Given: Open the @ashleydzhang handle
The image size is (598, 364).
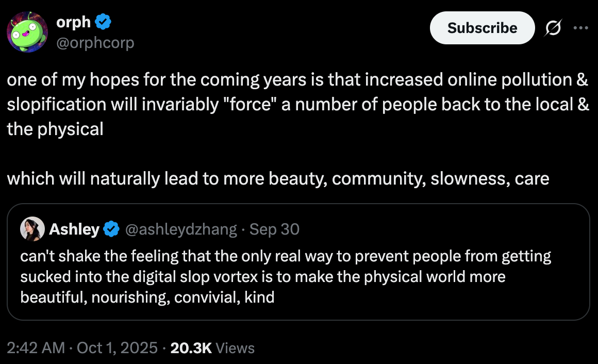Looking at the screenshot, I should point(180,229).
